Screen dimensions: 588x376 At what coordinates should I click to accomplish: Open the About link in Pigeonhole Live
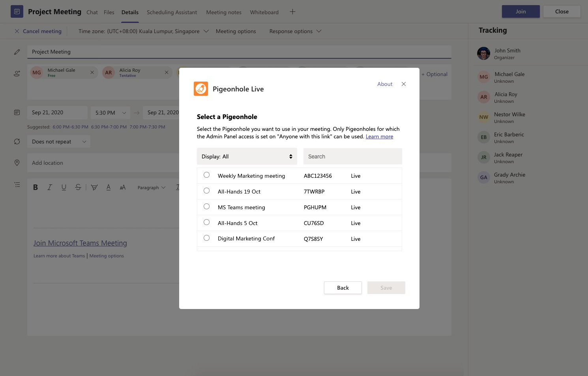(385, 84)
